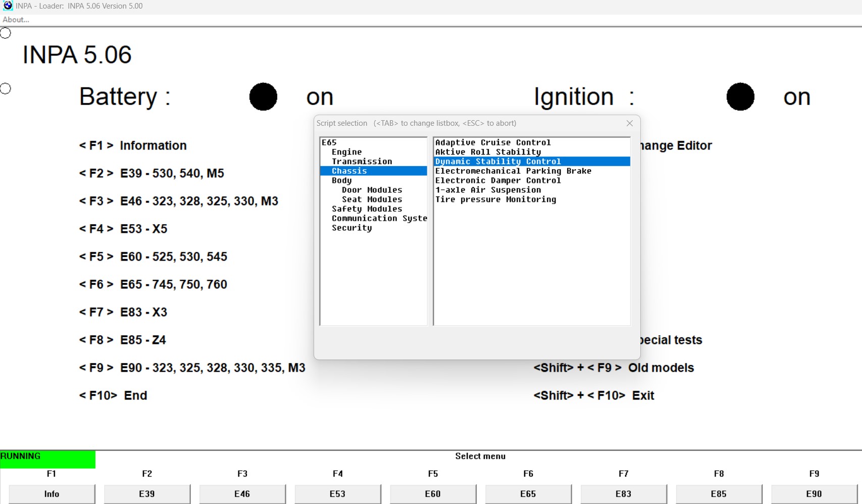The width and height of the screenshot is (862, 504).
Task: Click the F3 E46 menu line
Action: 179,201
